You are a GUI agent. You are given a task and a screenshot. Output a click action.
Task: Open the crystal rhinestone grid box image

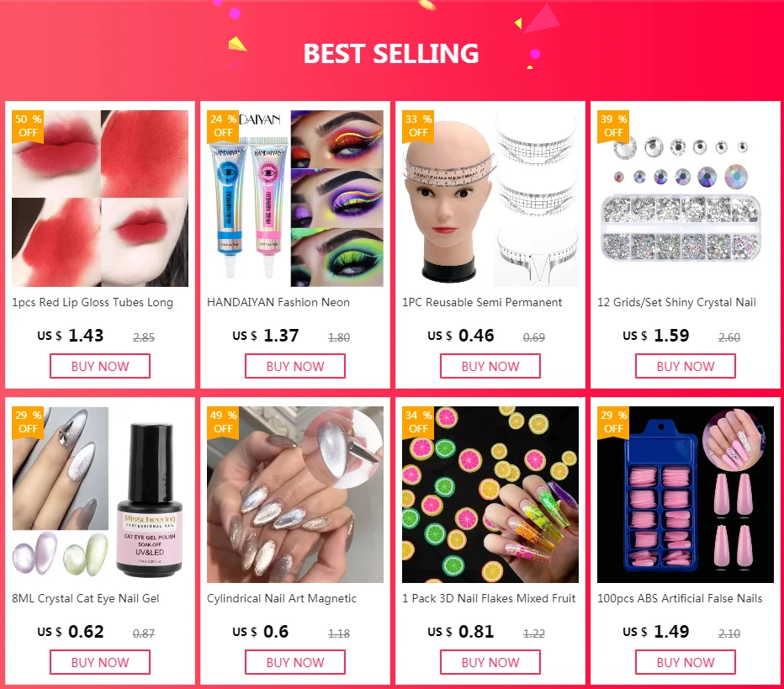(686, 199)
